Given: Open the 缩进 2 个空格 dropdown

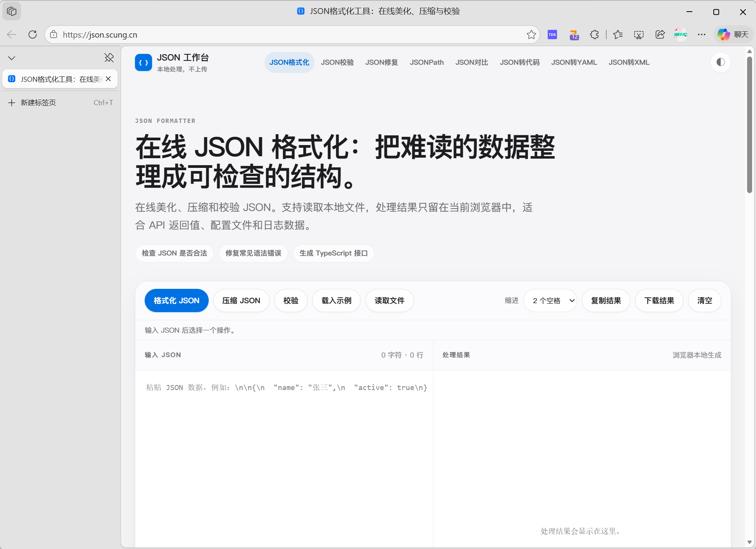Looking at the screenshot, I should [550, 300].
